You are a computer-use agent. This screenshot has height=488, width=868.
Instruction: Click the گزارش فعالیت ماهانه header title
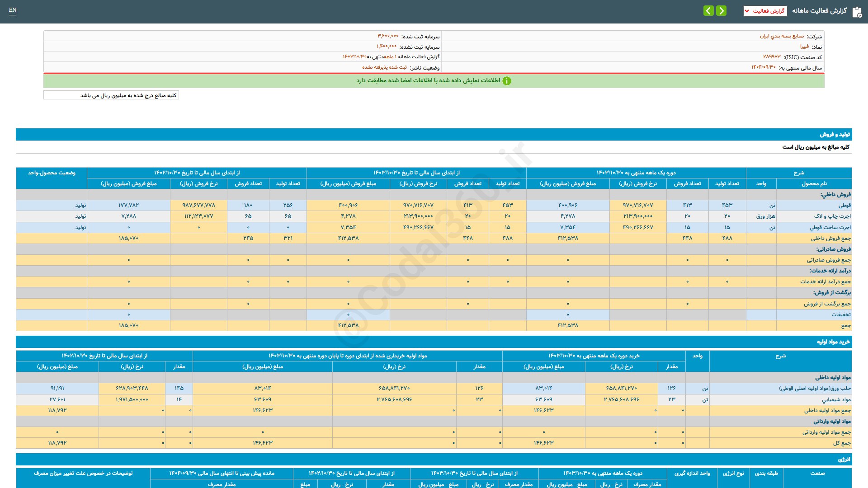pyautogui.click(x=819, y=11)
